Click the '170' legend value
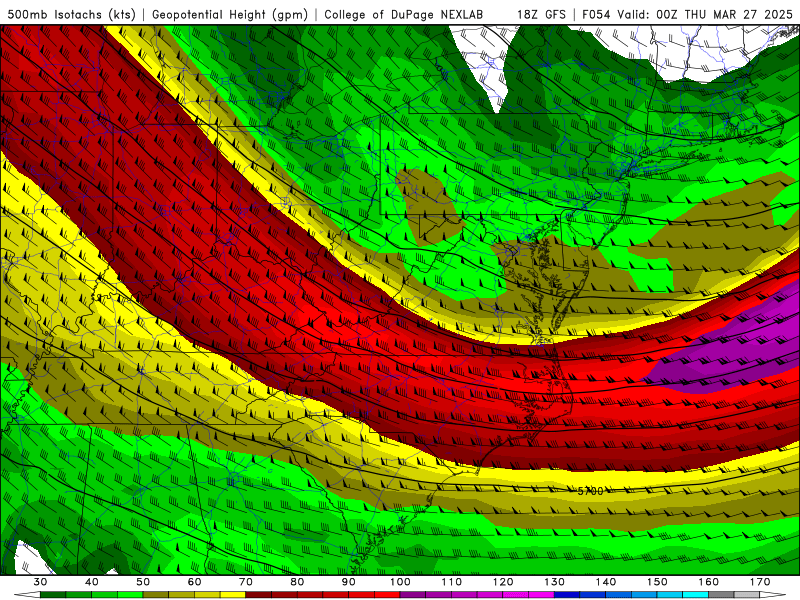Screen dimensions: 800x600 tap(760, 582)
